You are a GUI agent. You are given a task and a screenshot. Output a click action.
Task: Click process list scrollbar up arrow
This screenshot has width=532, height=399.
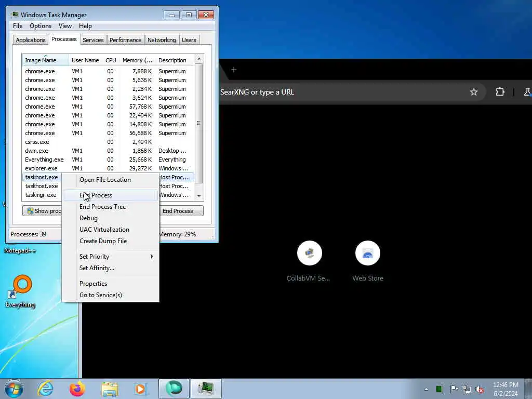tap(199, 59)
